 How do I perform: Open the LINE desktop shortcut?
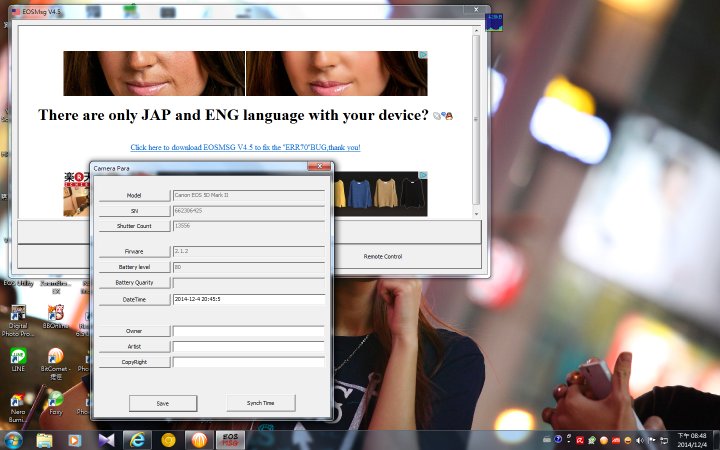pyautogui.click(x=18, y=360)
